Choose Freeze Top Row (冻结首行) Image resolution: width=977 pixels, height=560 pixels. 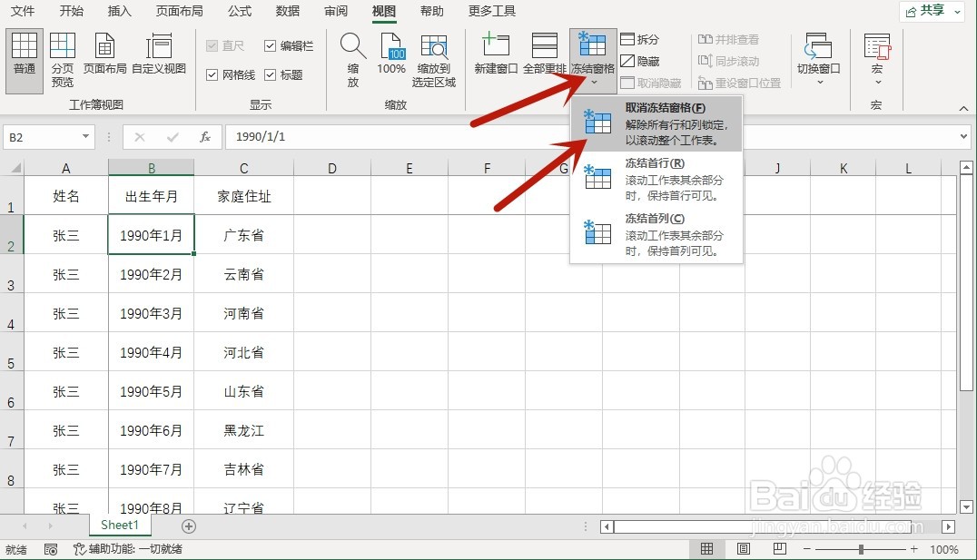coord(656,180)
